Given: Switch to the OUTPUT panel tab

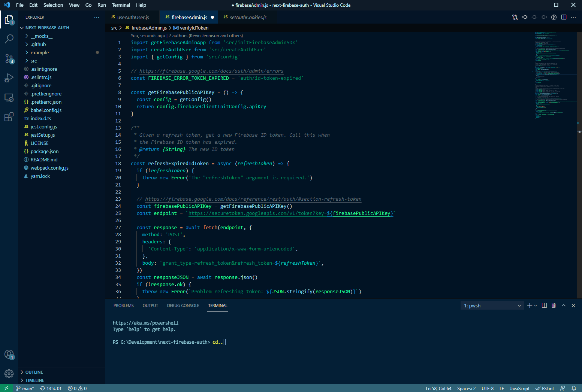Looking at the screenshot, I should coord(150,306).
